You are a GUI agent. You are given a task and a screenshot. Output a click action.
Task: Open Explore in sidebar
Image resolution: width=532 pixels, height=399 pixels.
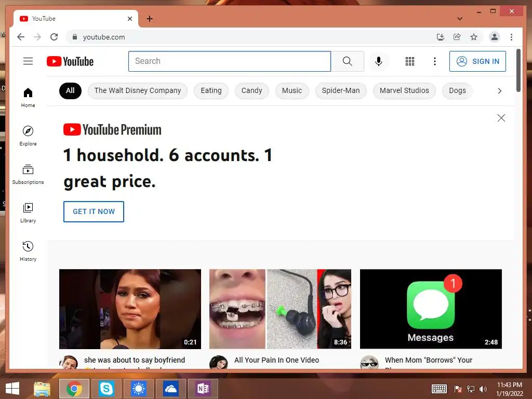[28, 136]
